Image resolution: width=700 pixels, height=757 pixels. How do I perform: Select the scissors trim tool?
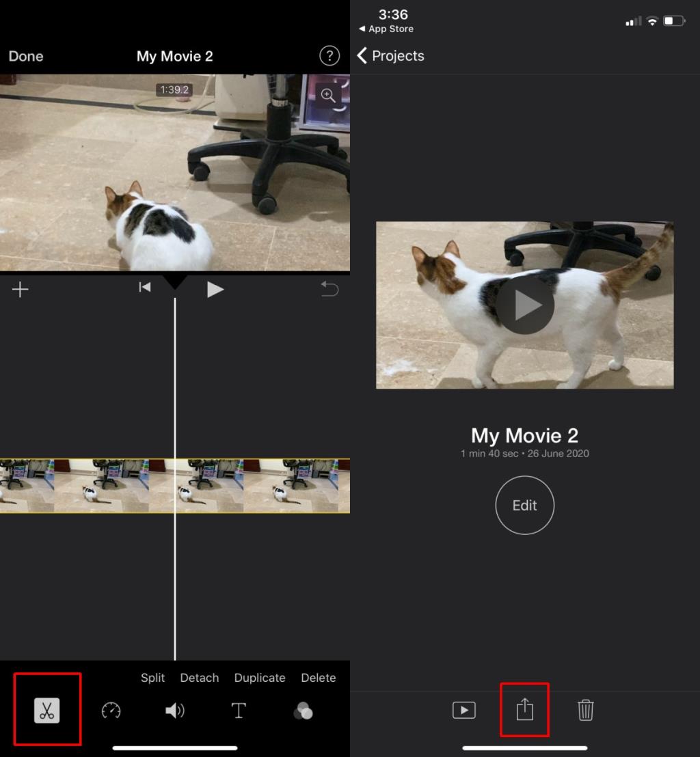47,711
